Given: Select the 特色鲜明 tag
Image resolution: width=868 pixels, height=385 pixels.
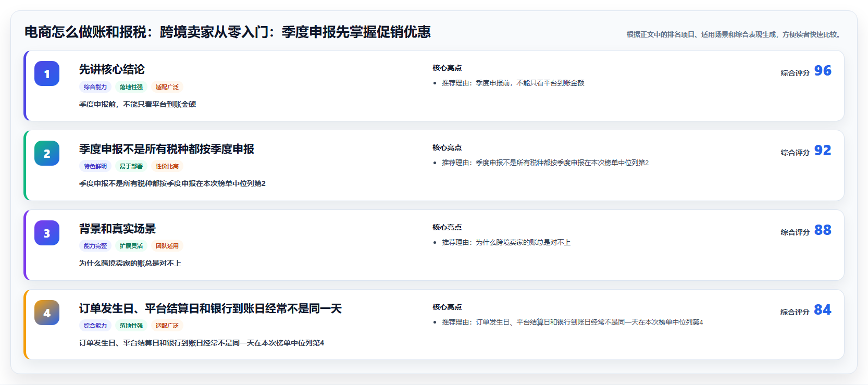Looking at the screenshot, I should point(95,166).
